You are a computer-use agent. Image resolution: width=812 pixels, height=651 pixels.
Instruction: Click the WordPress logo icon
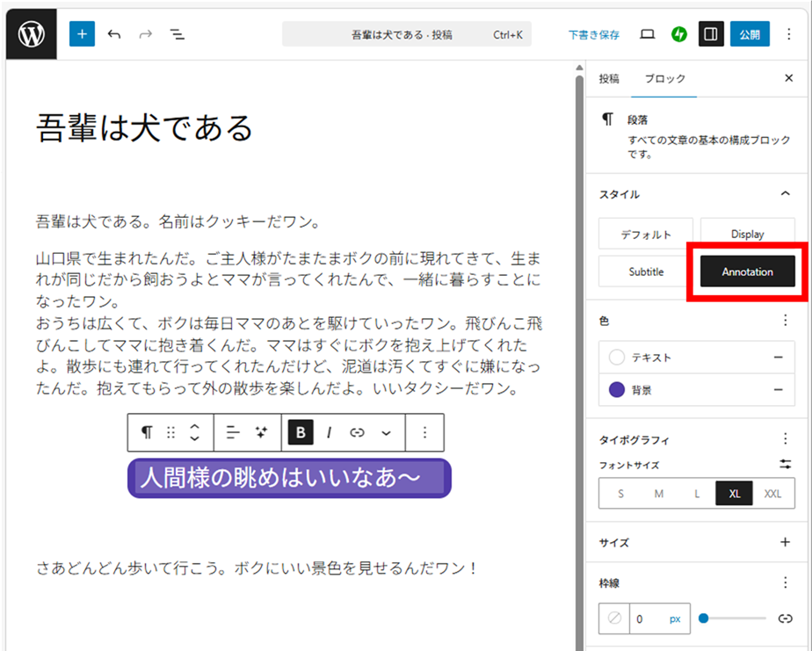[x=32, y=34]
